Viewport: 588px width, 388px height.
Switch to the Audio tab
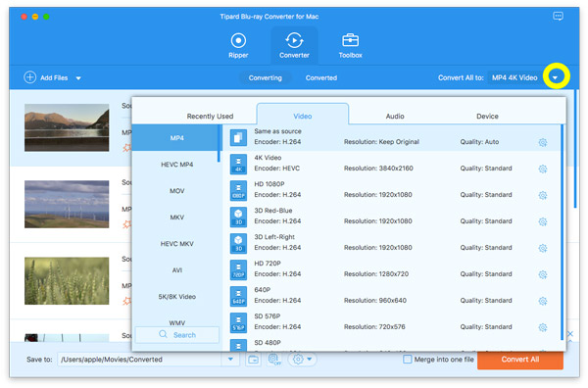[395, 117]
